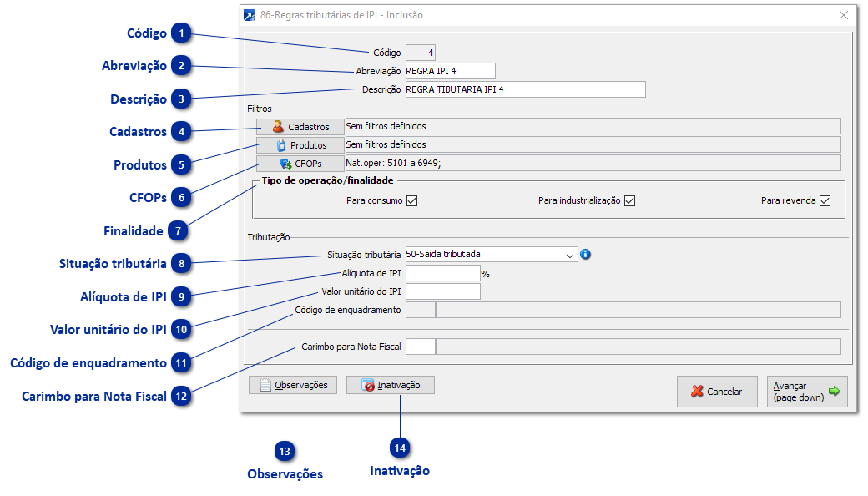Screen dimensions: 868x496
Task: Click the app icon in the title bar
Action: [250, 15]
